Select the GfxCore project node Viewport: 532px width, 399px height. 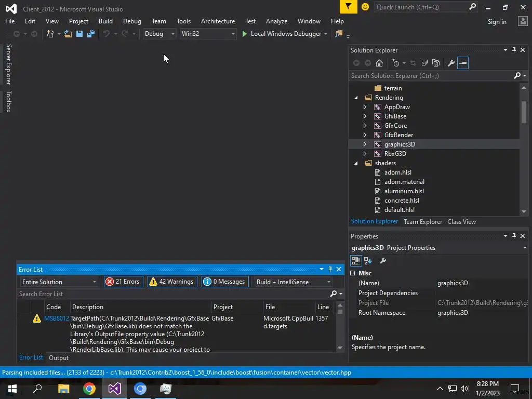click(395, 126)
